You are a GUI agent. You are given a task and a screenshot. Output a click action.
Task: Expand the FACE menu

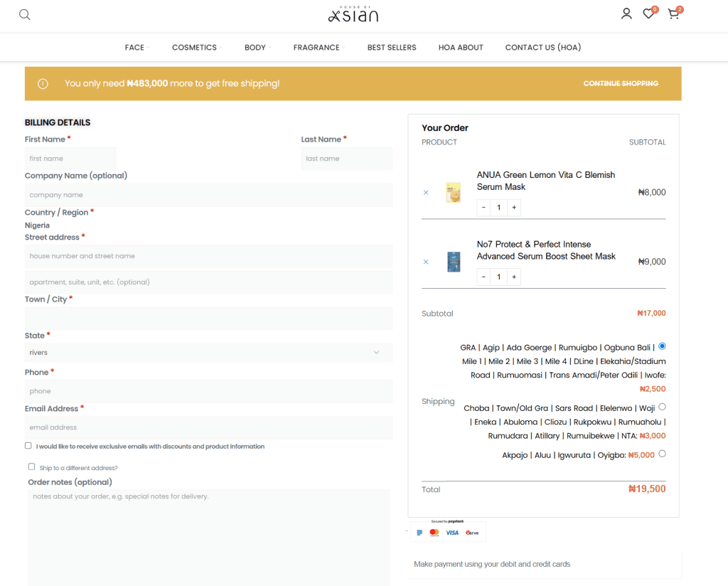pyautogui.click(x=134, y=48)
